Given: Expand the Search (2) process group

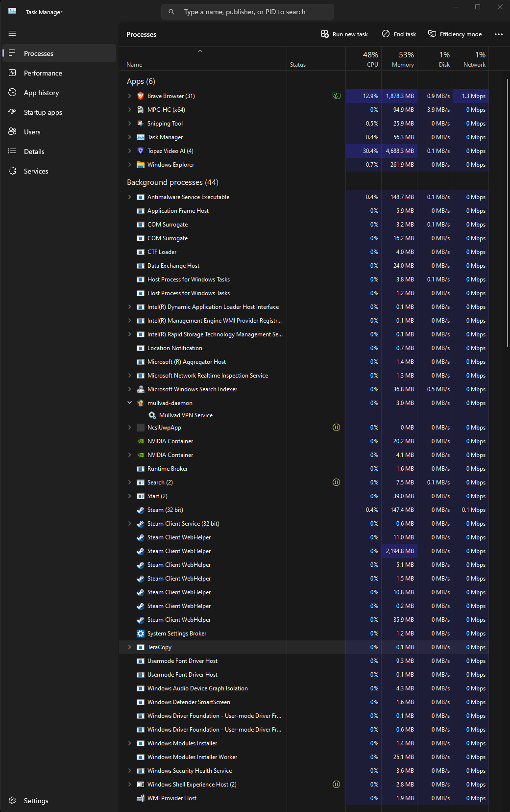Looking at the screenshot, I should pos(129,482).
